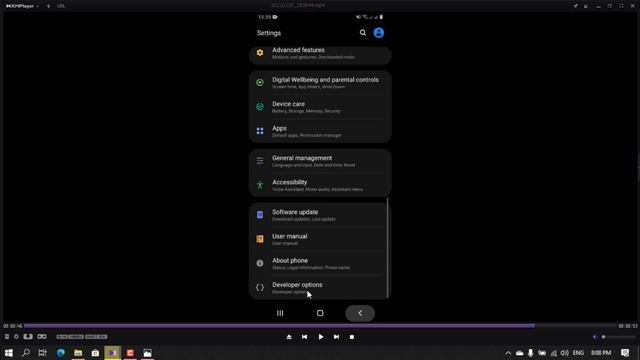Click the video seek progress bar

pyautogui.click(x=320, y=326)
